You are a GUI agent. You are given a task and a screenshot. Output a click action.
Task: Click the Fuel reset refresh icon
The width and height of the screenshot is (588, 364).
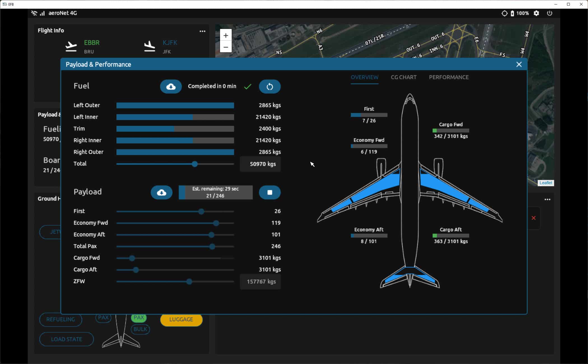tap(269, 87)
